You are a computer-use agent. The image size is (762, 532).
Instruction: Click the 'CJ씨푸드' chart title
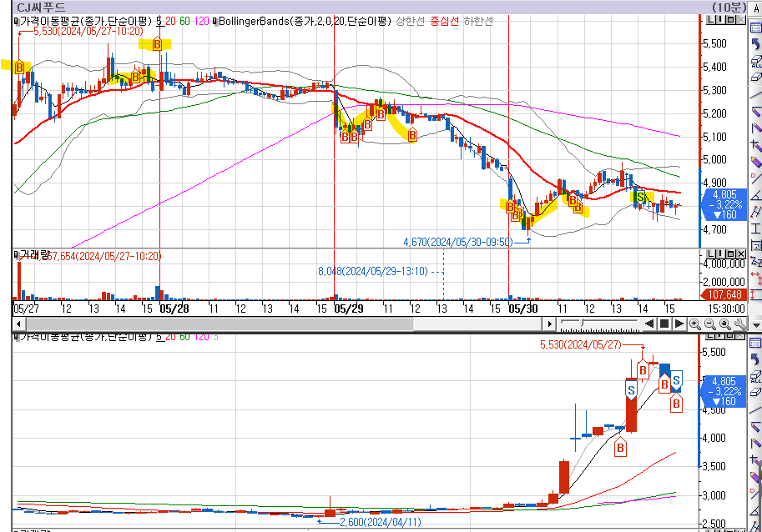pyautogui.click(x=40, y=8)
